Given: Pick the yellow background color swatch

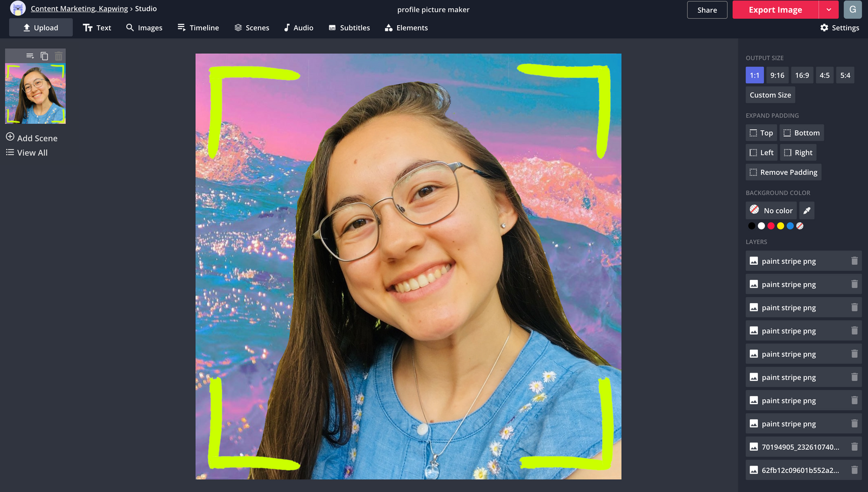Looking at the screenshot, I should pos(781,226).
